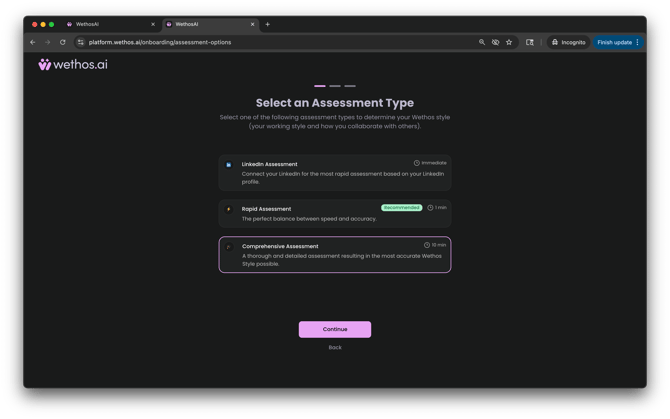670x419 pixels.
Task: Click the crossed-eye tracking protection icon
Action: click(x=495, y=42)
